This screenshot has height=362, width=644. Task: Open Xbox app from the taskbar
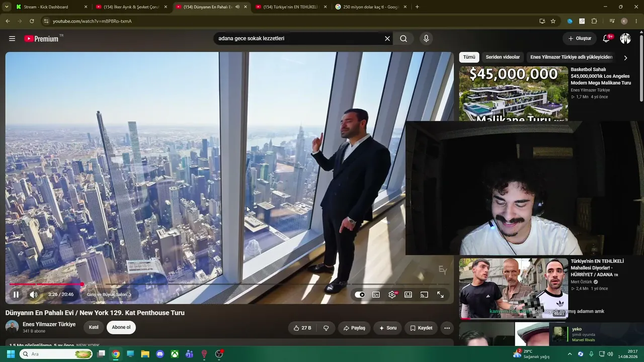coord(175,354)
